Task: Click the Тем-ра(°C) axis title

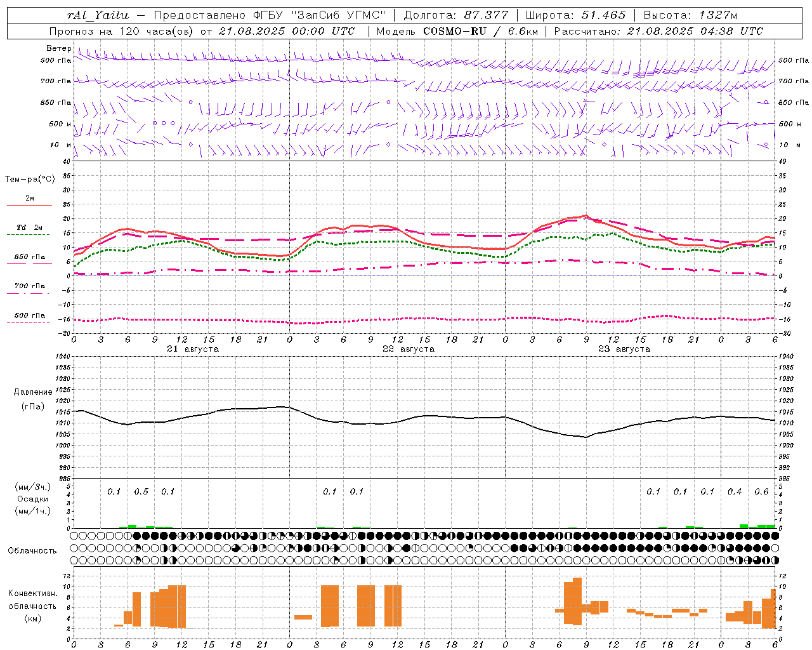Action: 30,180
